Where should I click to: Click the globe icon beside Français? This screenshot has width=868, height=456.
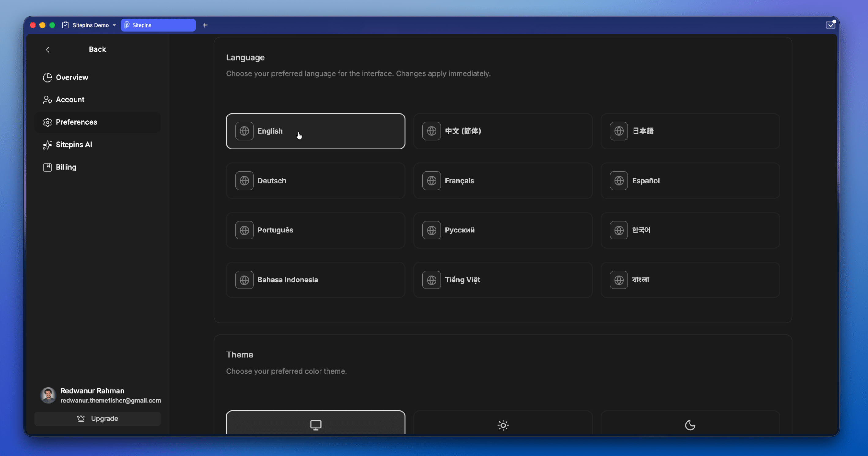coord(432,181)
